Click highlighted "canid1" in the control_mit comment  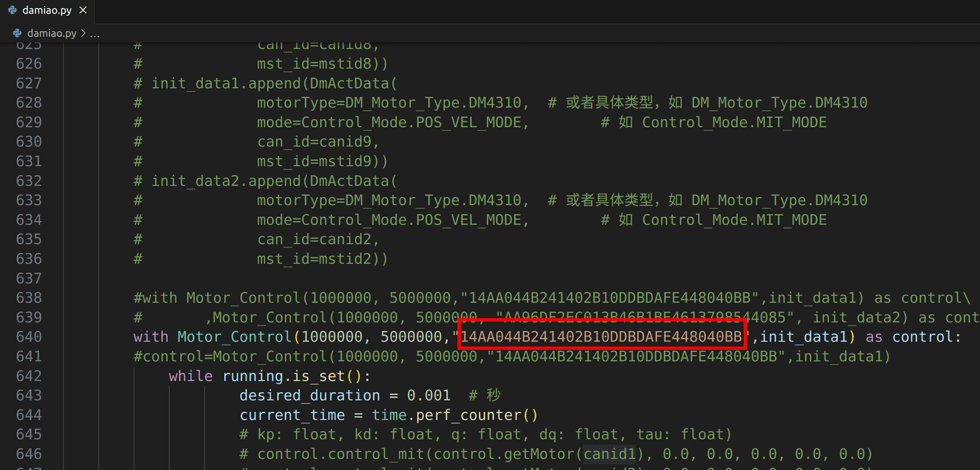tap(609, 454)
